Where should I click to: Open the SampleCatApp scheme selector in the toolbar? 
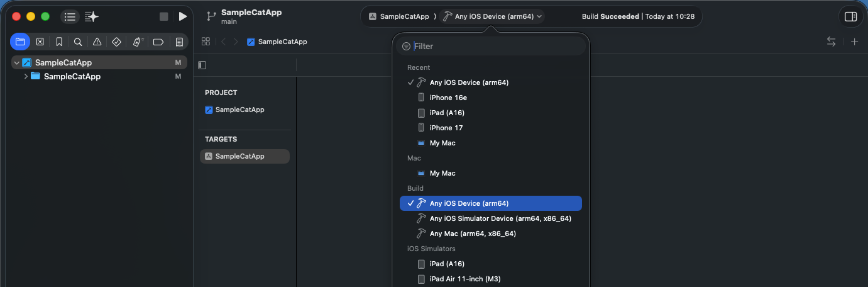click(x=399, y=16)
